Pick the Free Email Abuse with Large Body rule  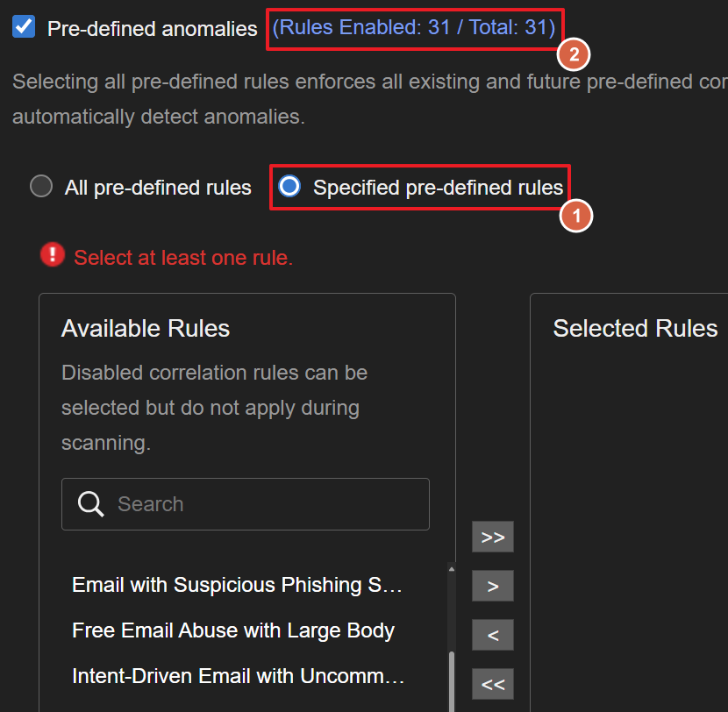click(233, 630)
